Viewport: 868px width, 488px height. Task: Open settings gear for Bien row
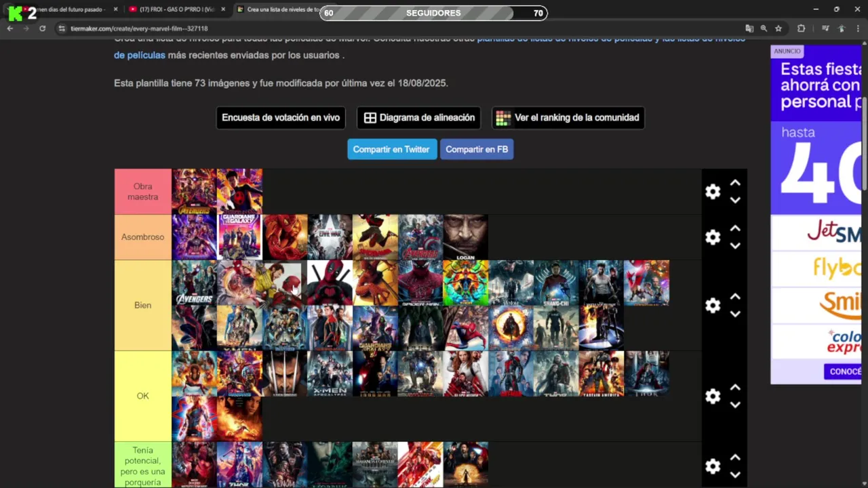713,306
